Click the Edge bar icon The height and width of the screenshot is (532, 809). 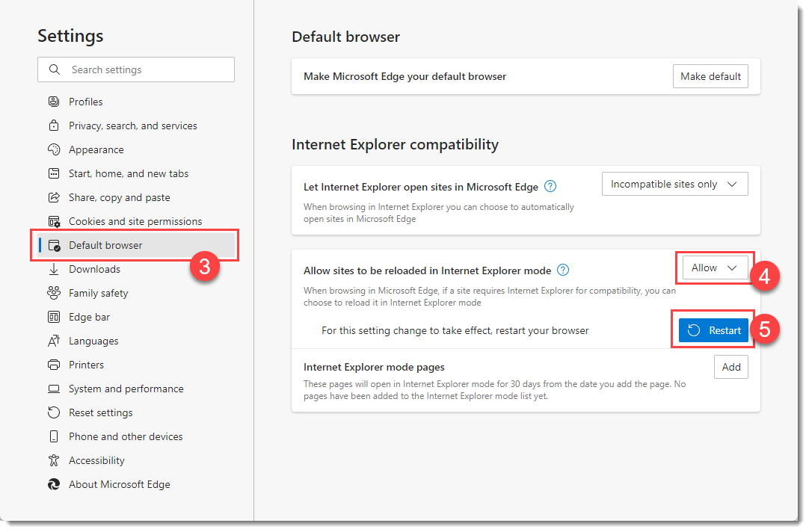pos(54,317)
